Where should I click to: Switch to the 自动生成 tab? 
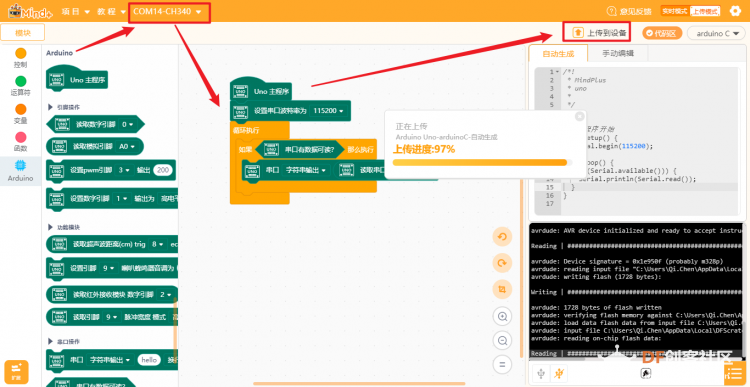pos(558,54)
